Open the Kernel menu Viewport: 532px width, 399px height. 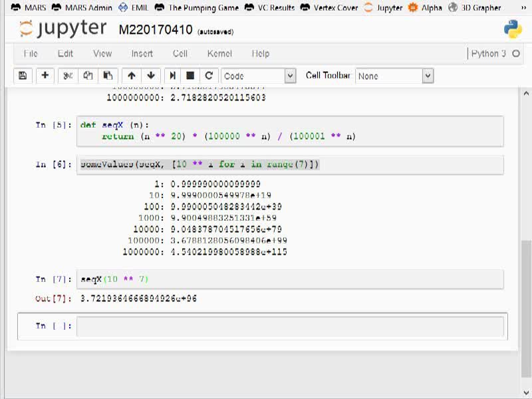(x=219, y=54)
